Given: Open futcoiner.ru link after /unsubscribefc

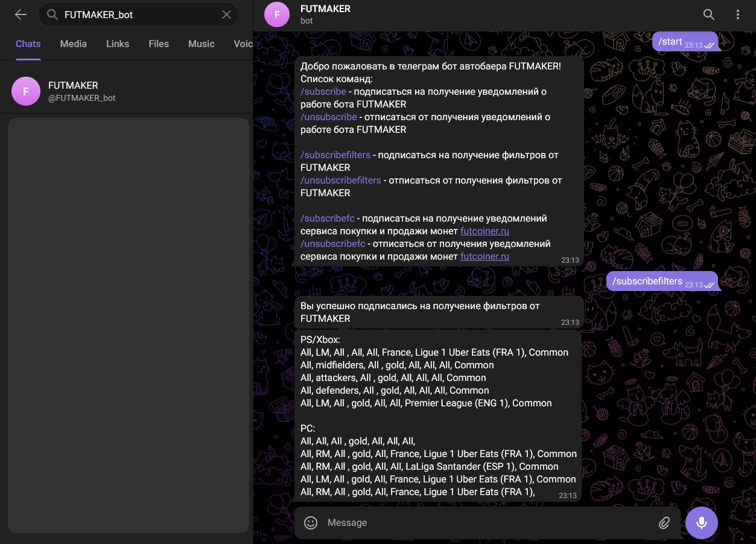Looking at the screenshot, I should pyautogui.click(x=484, y=257).
